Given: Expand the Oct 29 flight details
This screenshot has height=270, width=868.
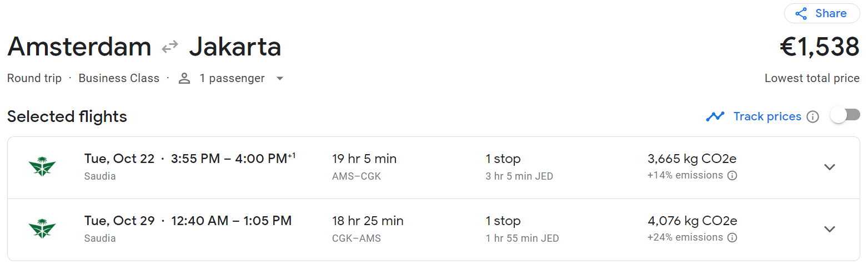Looking at the screenshot, I should (830, 230).
